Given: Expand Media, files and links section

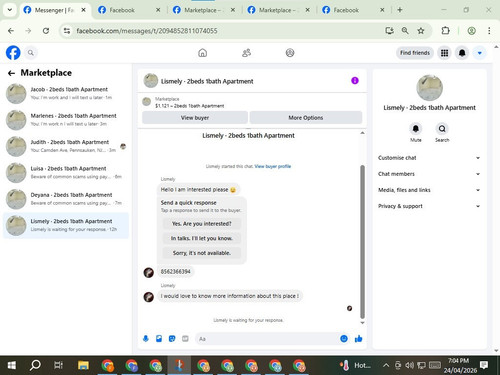Looking at the screenshot, I should tap(429, 190).
